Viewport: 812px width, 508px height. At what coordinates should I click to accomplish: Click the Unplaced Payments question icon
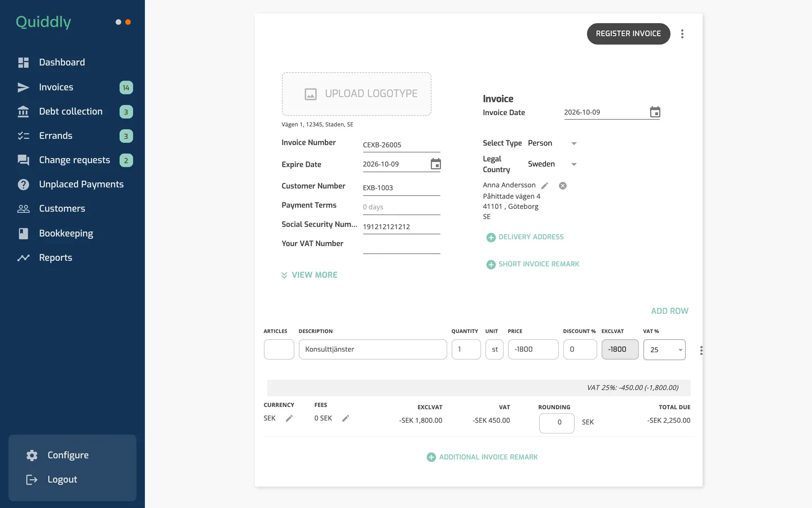[23, 185]
